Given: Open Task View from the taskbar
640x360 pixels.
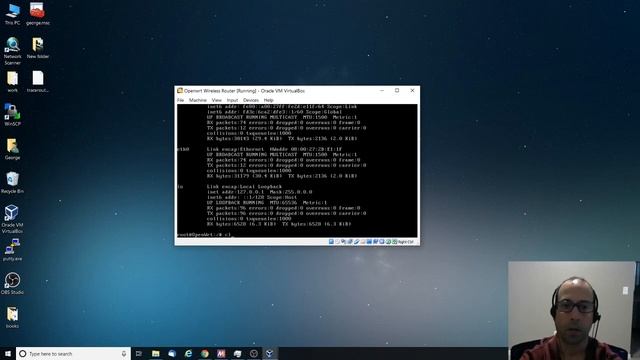Looking at the screenshot, I should click(x=139, y=353).
